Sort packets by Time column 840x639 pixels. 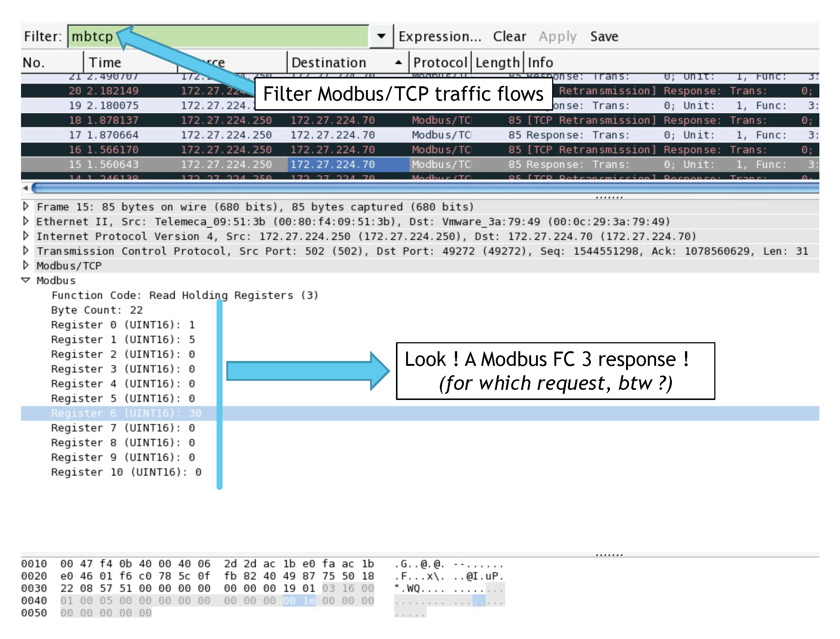point(105,62)
